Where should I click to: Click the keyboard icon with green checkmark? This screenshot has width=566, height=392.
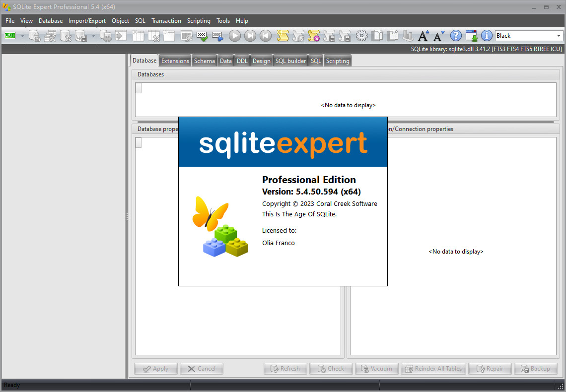tap(202, 36)
